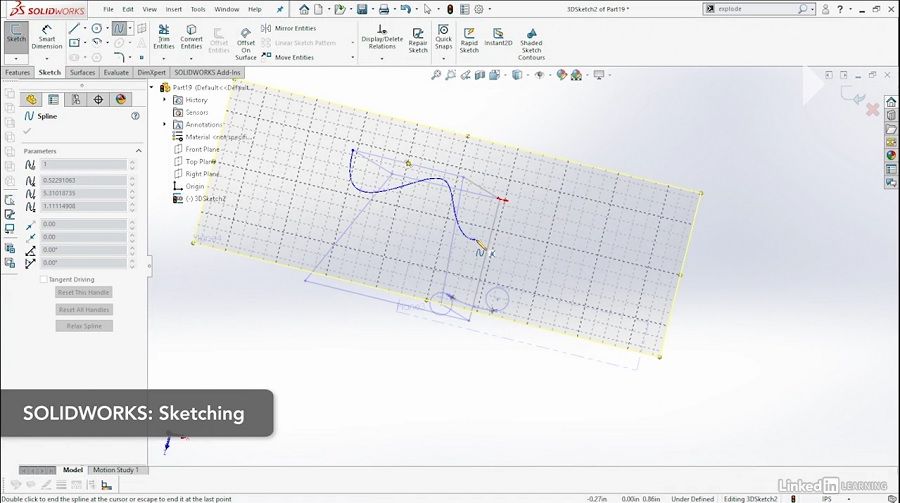This screenshot has width=900, height=503.
Task: Select the Corner Rectangle tool
Action: click(74, 42)
